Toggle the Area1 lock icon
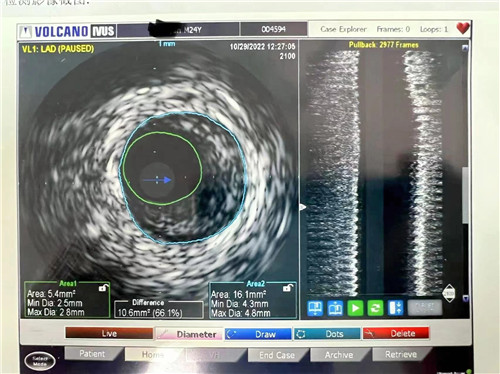Viewport: 500px width, 374px height. pyautogui.click(x=104, y=287)
